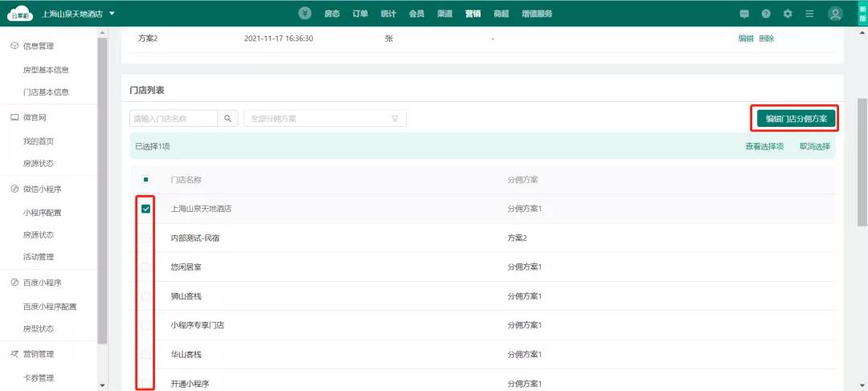868x391 pixels.
Task: Click the sidebar scroll-up arrow
Action: [102, 33]
